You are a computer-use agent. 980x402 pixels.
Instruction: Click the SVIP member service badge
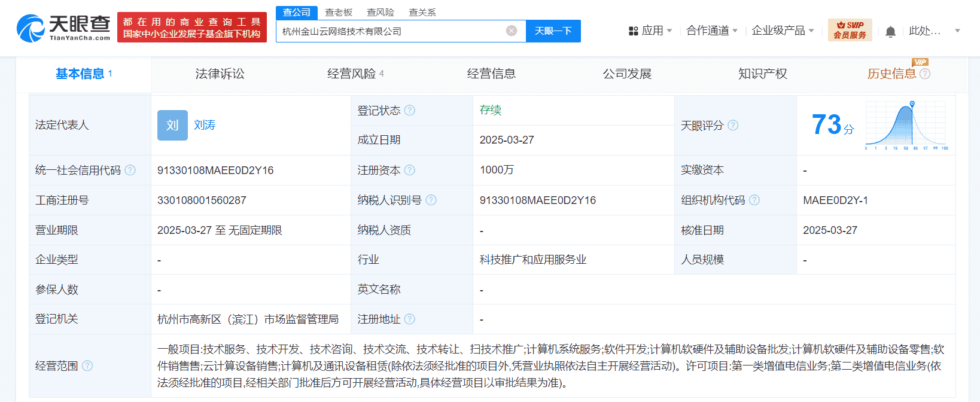[x=850, y=30]
